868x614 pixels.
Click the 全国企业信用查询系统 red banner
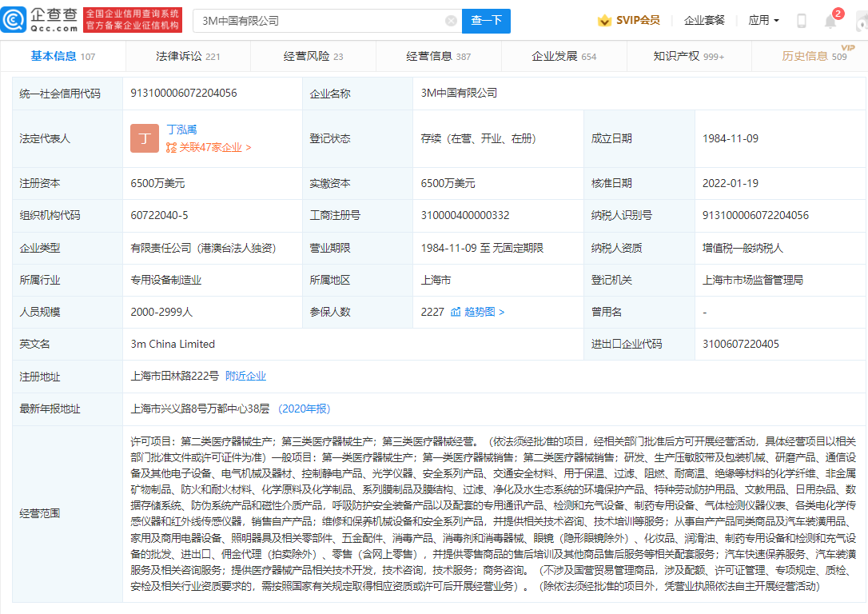(133, 20)
